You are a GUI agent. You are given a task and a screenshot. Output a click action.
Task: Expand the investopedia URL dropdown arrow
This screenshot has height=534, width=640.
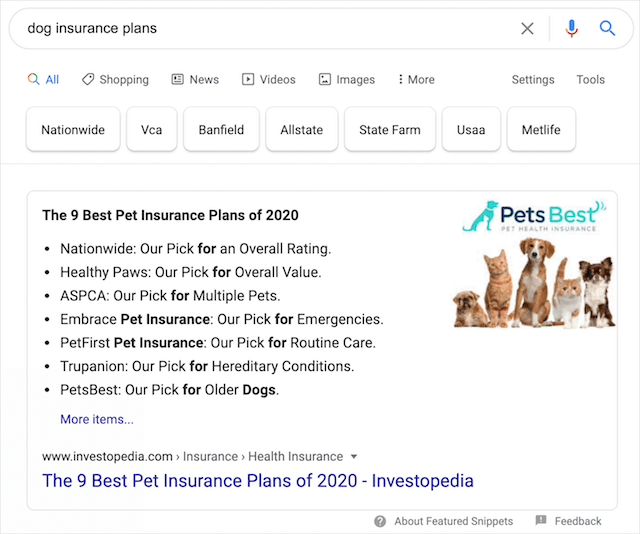(x=354, y=456)
